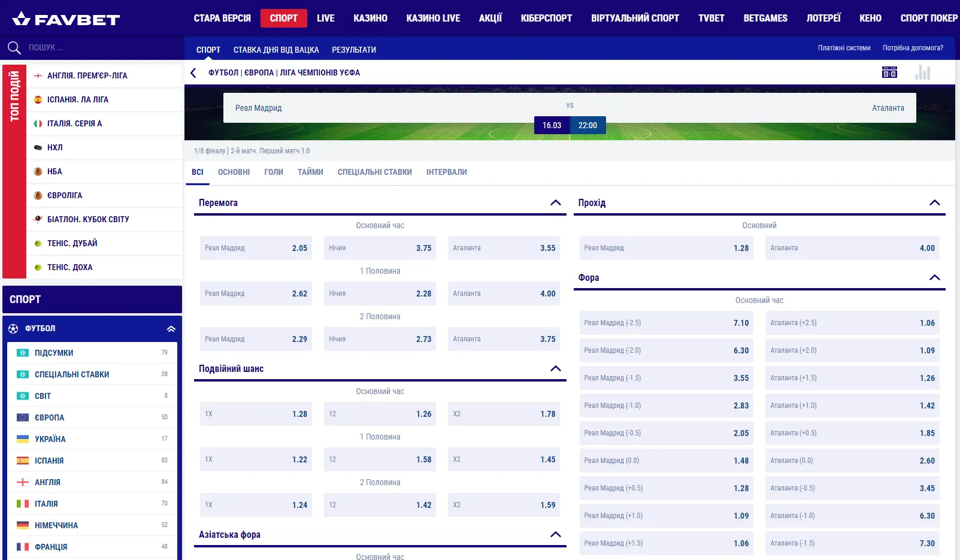
Task: Click the НБА basketball icon
Action: (38, 171)
